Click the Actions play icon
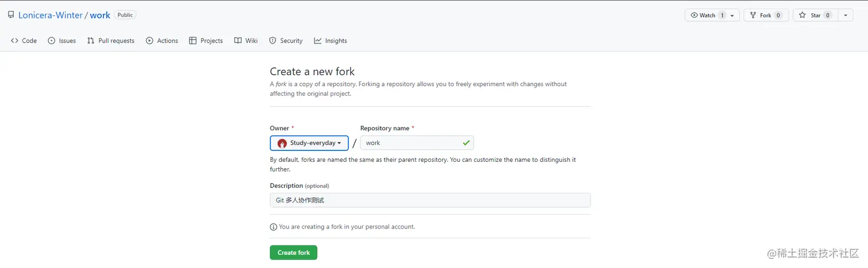Screen dimensions: 868x268 [x=149, y=41]
